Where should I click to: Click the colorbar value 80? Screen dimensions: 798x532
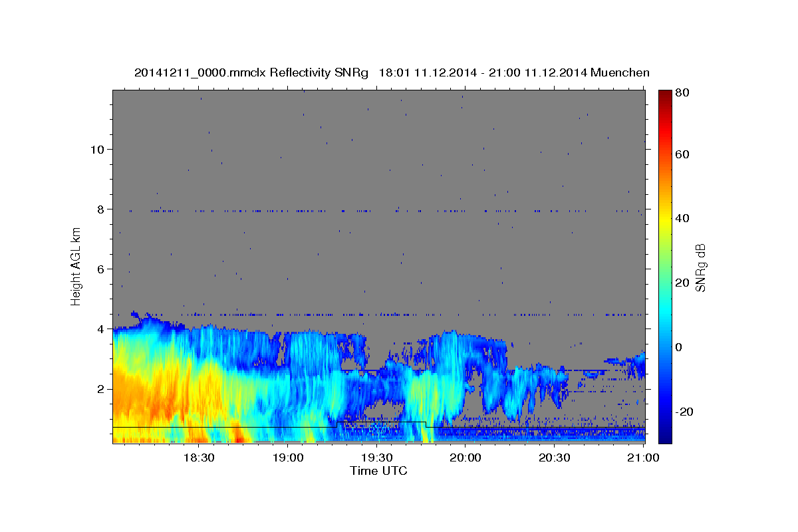coord(683,93)
